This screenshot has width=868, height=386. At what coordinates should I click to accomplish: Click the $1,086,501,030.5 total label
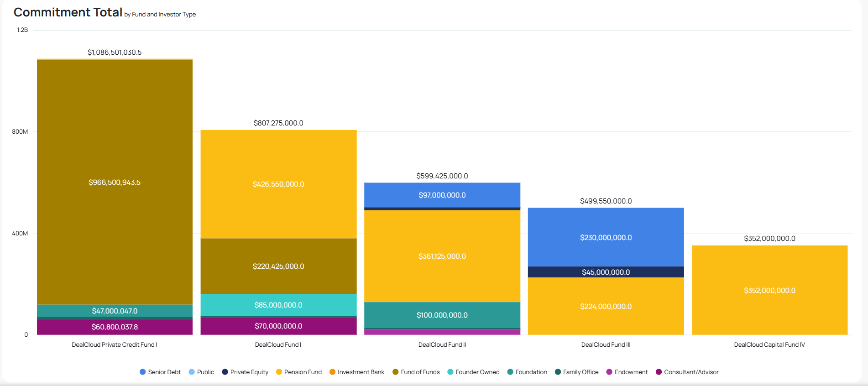coord(115,52)
